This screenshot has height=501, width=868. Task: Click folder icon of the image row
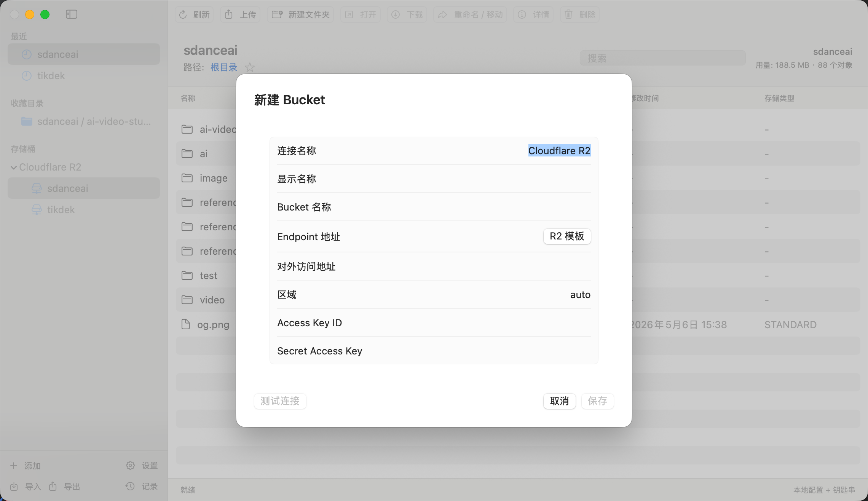[x=187, y=178]
